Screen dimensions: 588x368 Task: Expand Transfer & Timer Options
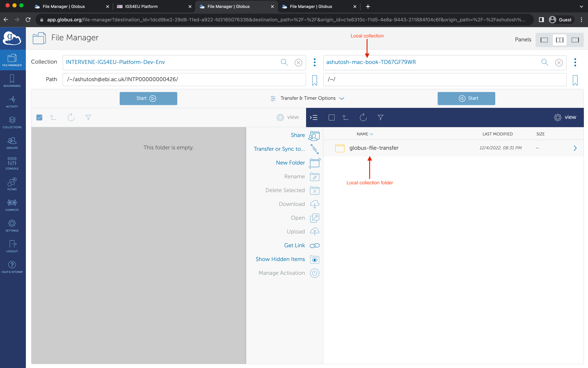[308, 98]
